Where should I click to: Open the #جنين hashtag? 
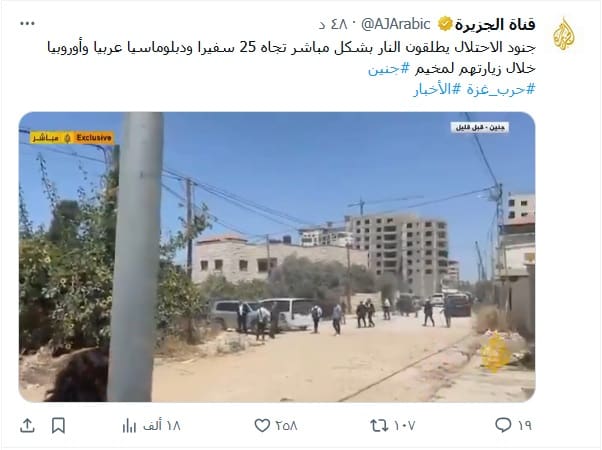[389, 69]
